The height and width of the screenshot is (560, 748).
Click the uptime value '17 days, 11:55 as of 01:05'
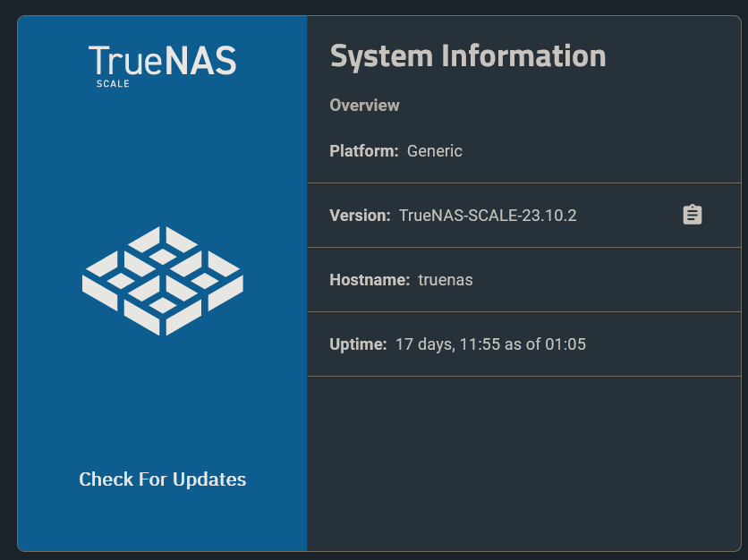coord(490,344)
